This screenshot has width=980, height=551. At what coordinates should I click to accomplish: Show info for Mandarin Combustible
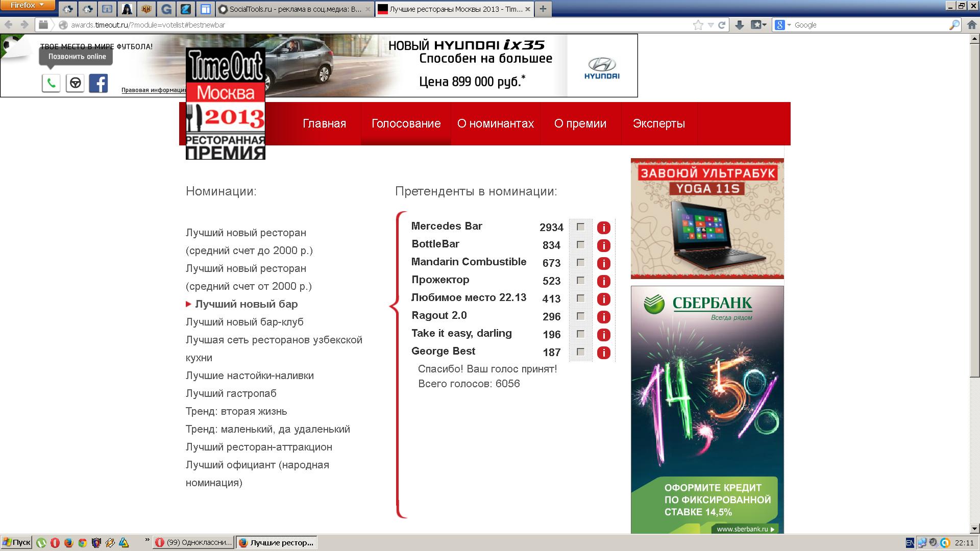[604, 263]
